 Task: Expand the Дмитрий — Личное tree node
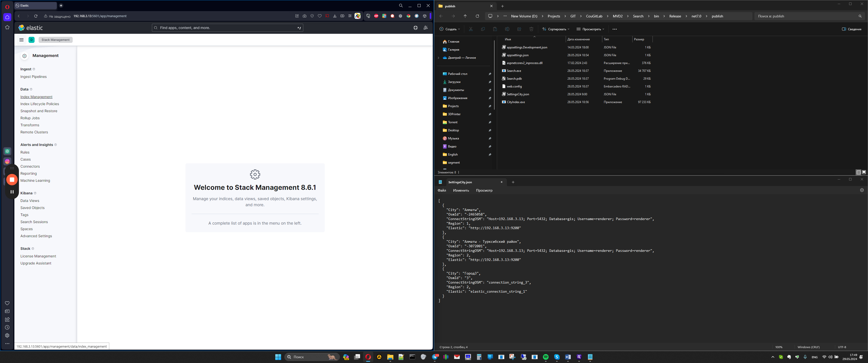438,57
